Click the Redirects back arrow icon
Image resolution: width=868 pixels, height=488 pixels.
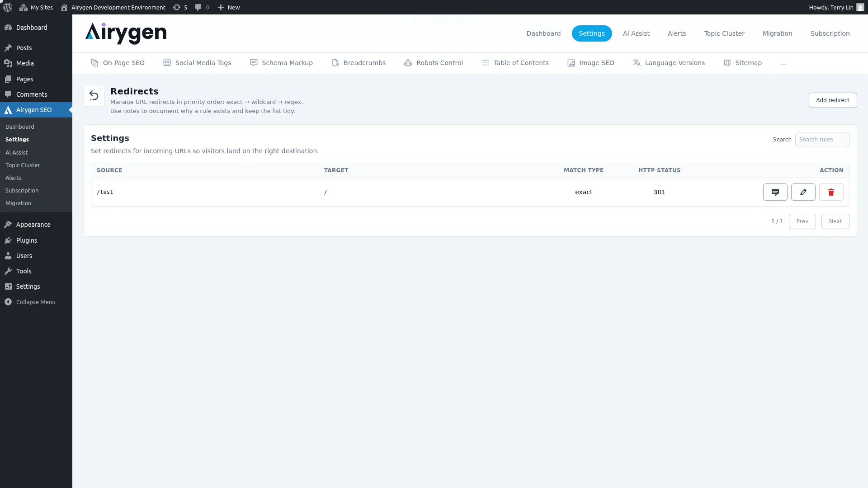point(94,96)
